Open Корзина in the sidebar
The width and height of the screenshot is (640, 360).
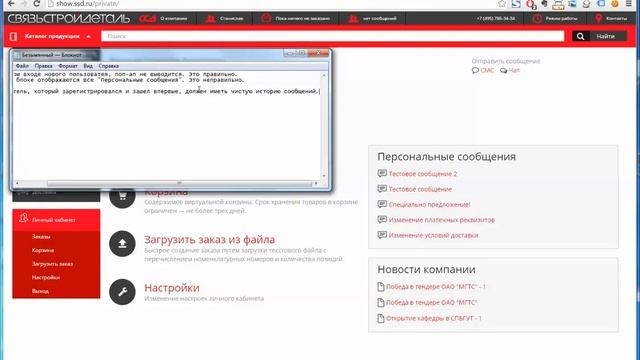click(42, 250)
